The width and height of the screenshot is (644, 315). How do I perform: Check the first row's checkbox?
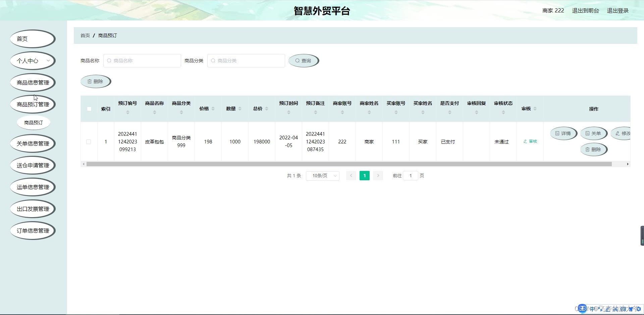click(89, 142)
